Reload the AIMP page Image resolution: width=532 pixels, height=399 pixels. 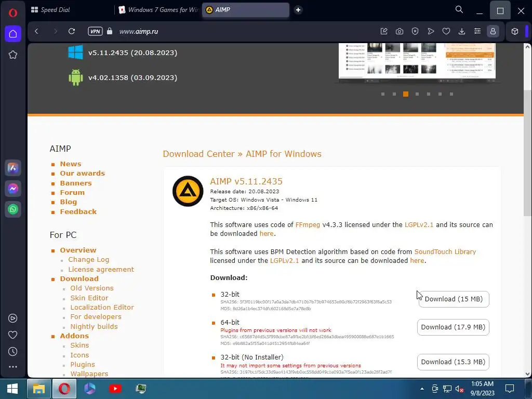(72, 31)
